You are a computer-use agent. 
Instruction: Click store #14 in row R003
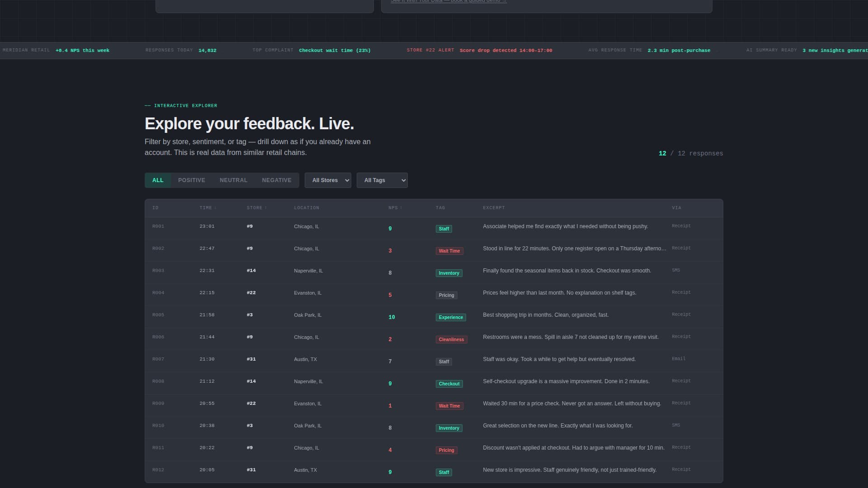coord(251,271)
